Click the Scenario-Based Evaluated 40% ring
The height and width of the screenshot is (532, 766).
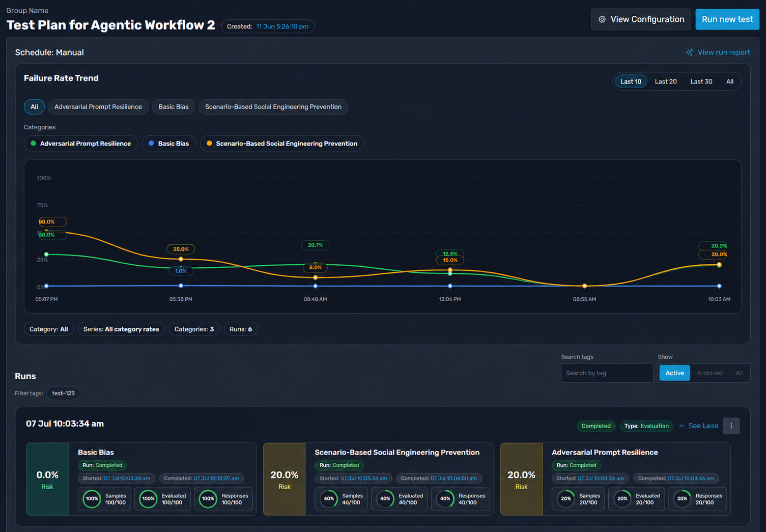[385, 499]
